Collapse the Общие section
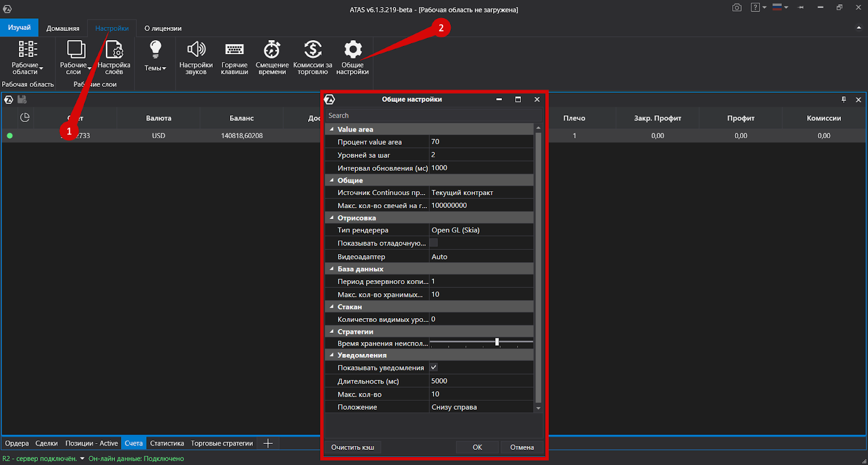The width and height of the screenshot is (868, 465). [331, 180]
